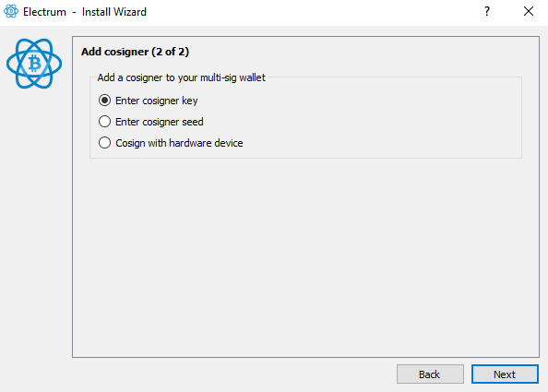The image size is (548, 392).
Task: Select the Enter cosigner key radio button
Action: coord(104,101)
